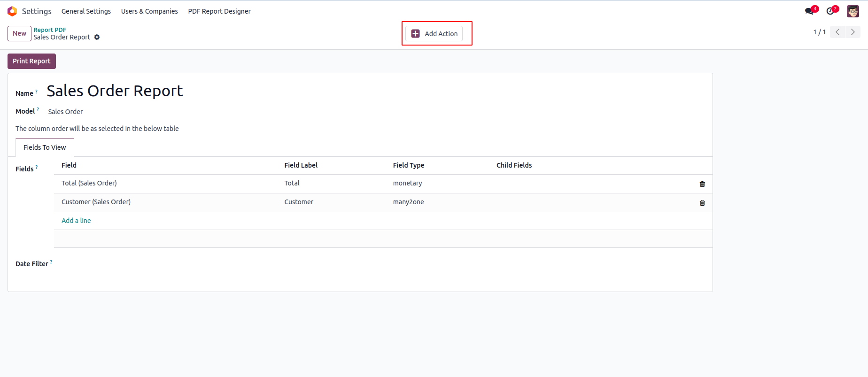Click the New button

tap(19, 33)
